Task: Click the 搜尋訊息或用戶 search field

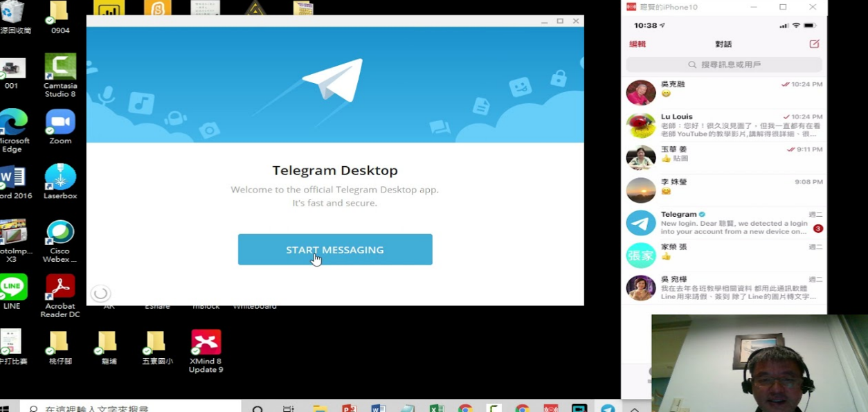Action: [724, 64]
